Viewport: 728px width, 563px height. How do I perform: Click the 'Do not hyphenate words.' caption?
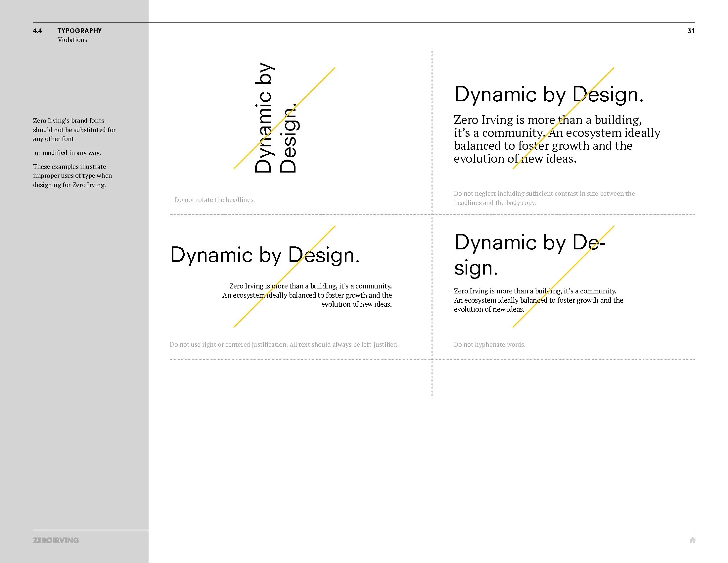pyautogui.click(x=489, y=344)
